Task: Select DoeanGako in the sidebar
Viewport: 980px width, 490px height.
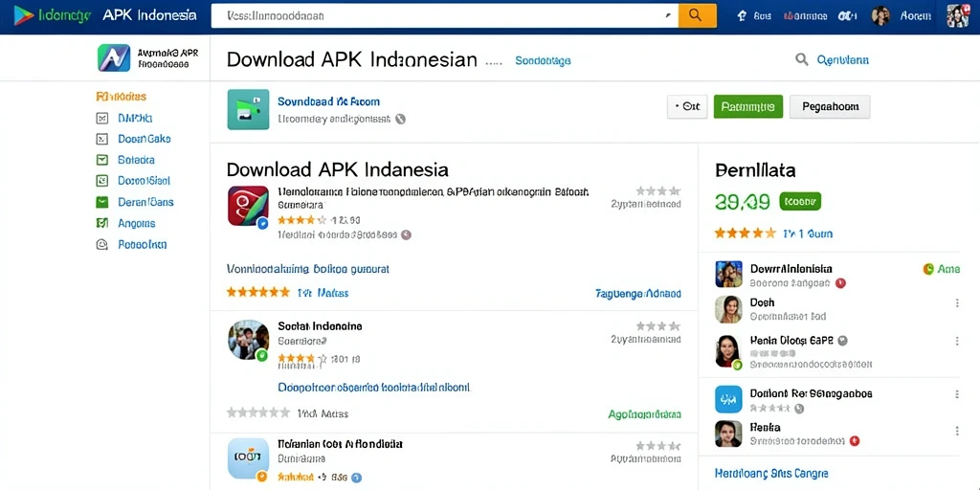Action: (x=145, y=140)
